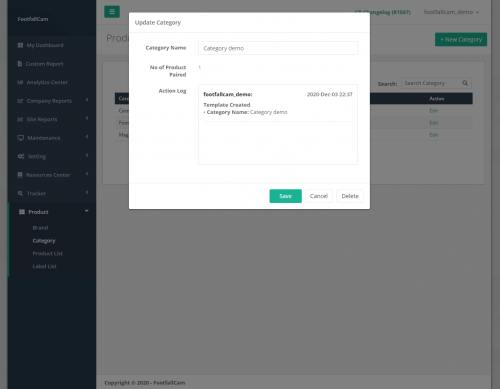Open My Dashboard menu item

pyautogui.click(x=45, y=45)
